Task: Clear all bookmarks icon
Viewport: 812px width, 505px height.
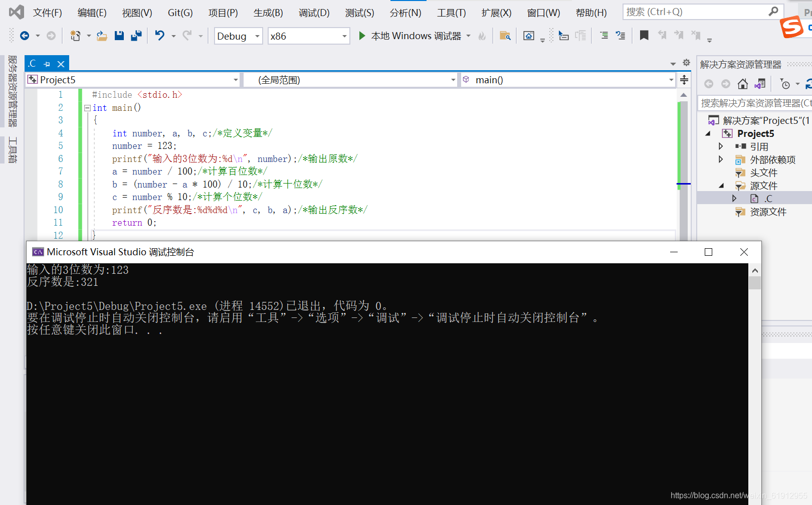Action: (x=696, y=35)
